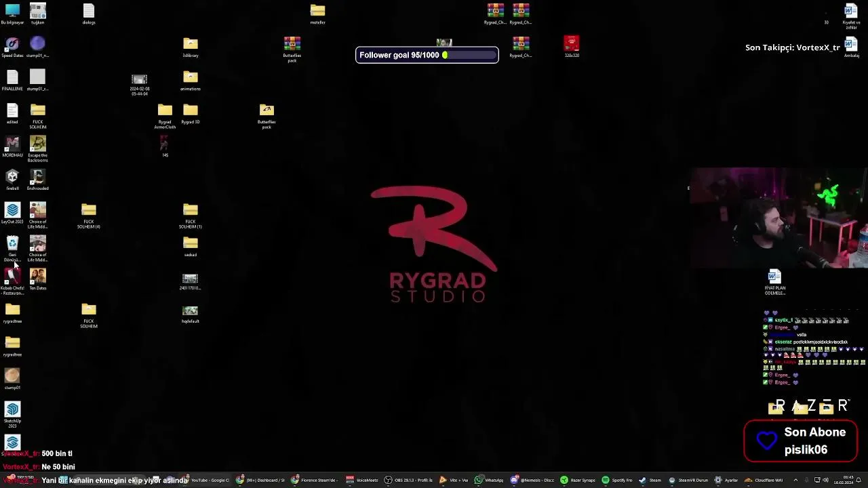Open Cloudflare WARP from the taskbar
This screenshot has width=868, height=488.
pyautogui.click(x=764, y=480)
